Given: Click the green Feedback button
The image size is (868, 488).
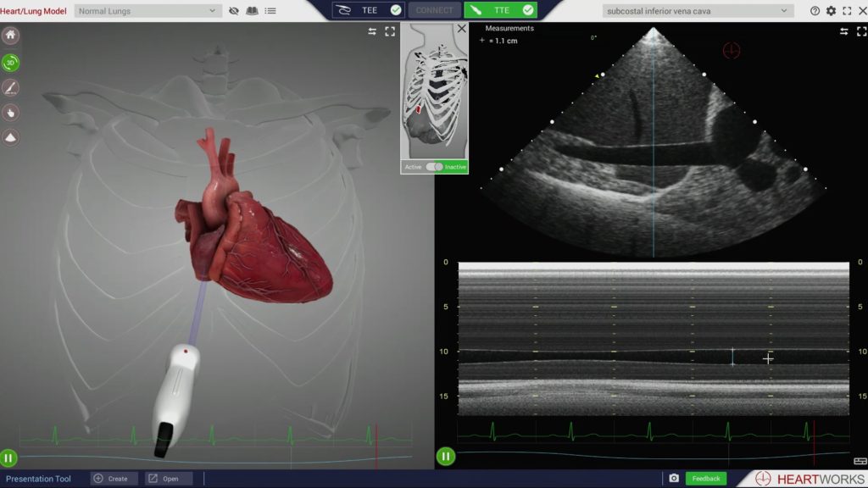Looking at the screenshot, I should (705, 479).
